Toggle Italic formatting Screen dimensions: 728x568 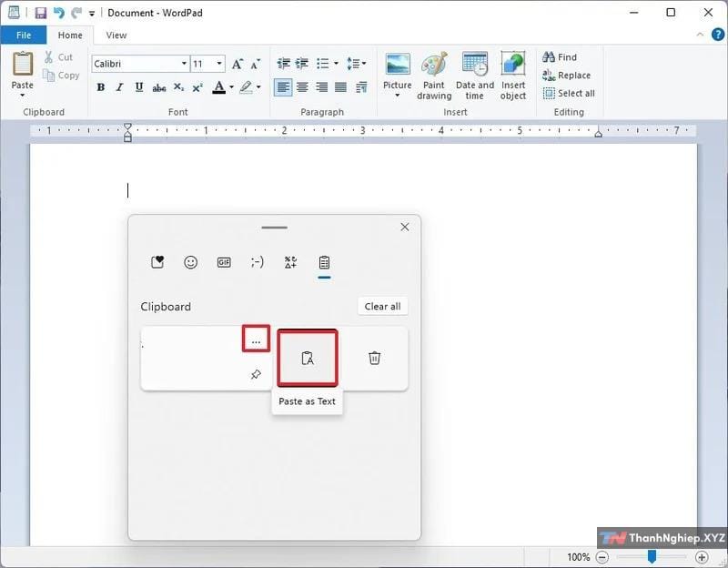point(120,86)
